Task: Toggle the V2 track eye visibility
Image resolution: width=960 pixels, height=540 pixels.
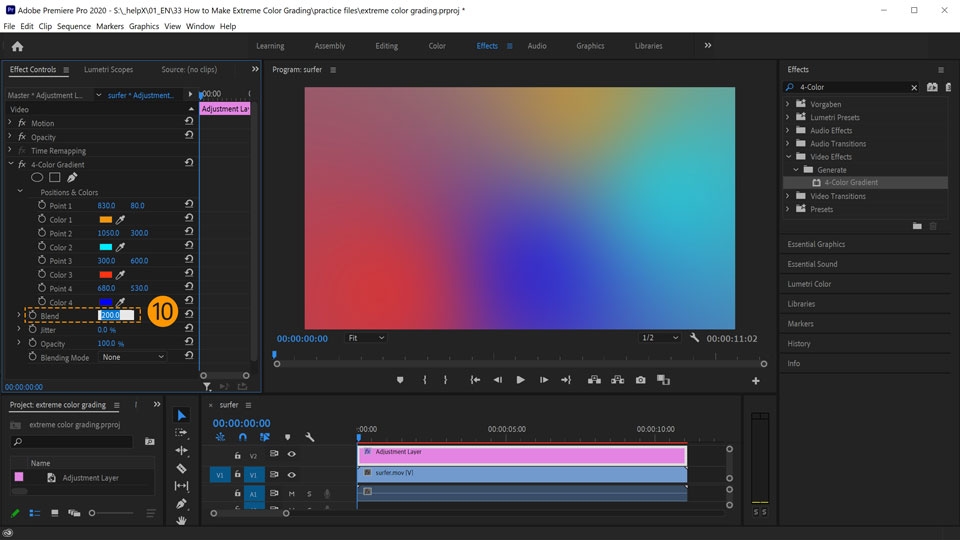Action: (x=292, y=455)
